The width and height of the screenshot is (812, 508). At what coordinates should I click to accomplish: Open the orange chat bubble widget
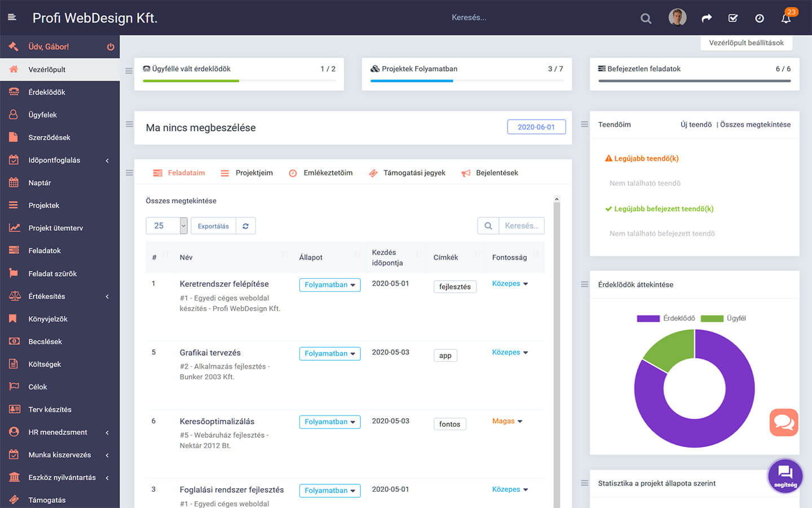tap(784, 422)
